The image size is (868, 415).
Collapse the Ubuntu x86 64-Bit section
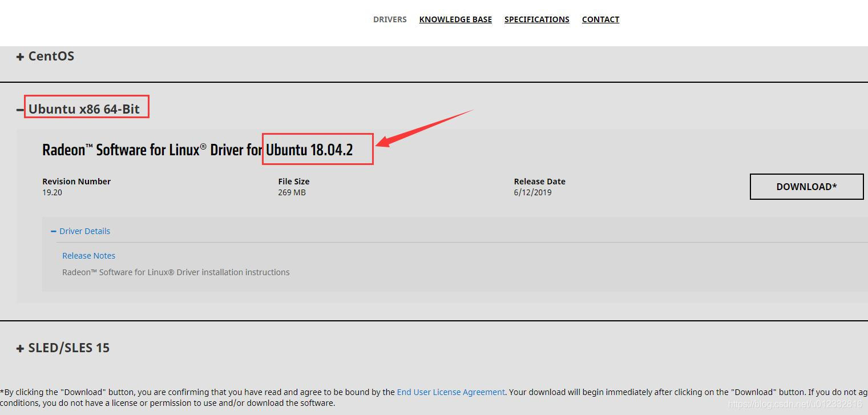(78, 109)
